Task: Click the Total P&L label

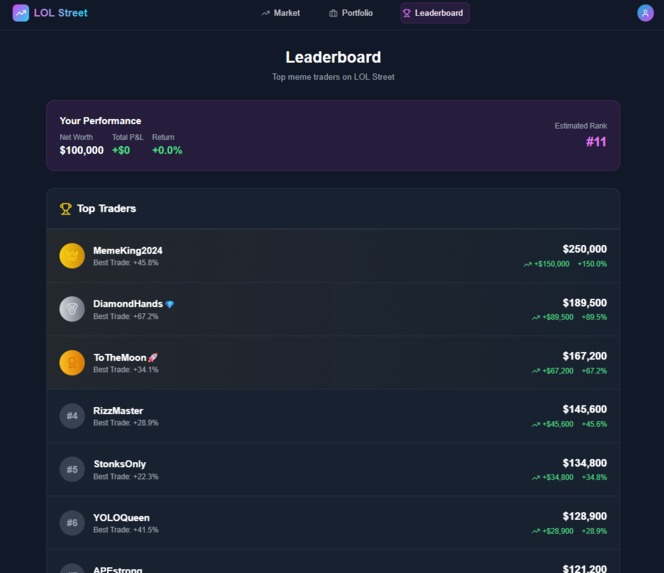Action: [127, 137]
